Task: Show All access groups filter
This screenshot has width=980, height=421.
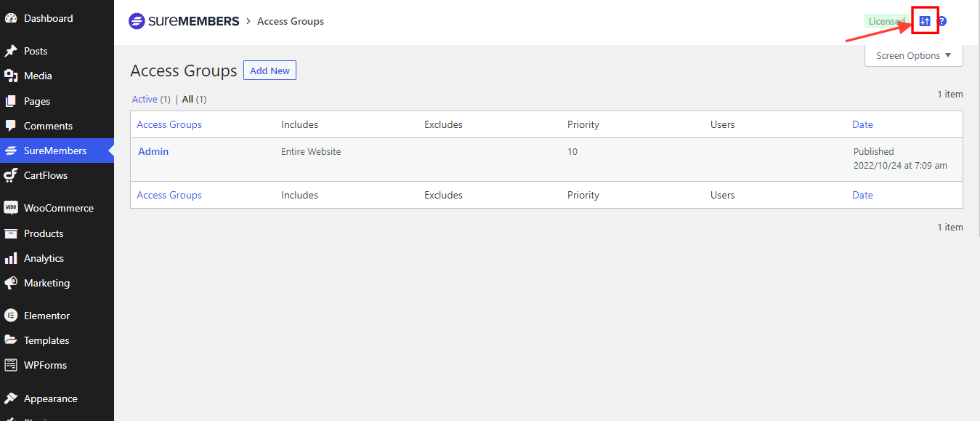Action: click(187, 99)
